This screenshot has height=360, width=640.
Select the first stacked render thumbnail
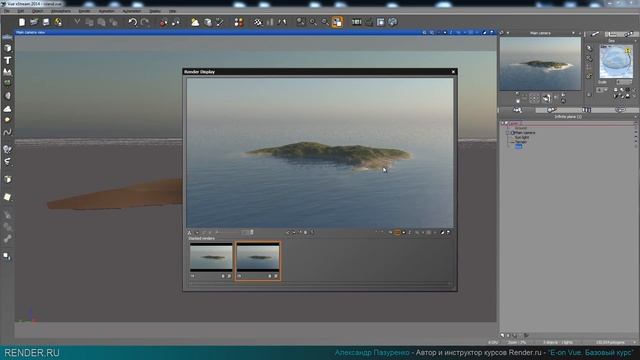click(x=211, y=258)
